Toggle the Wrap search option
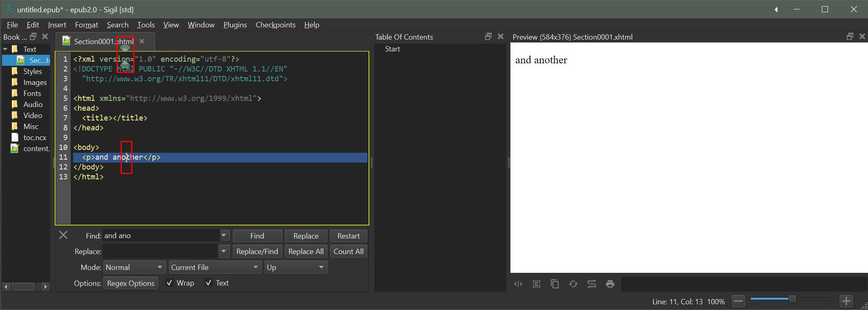868x310 pixels. (169, 283)
